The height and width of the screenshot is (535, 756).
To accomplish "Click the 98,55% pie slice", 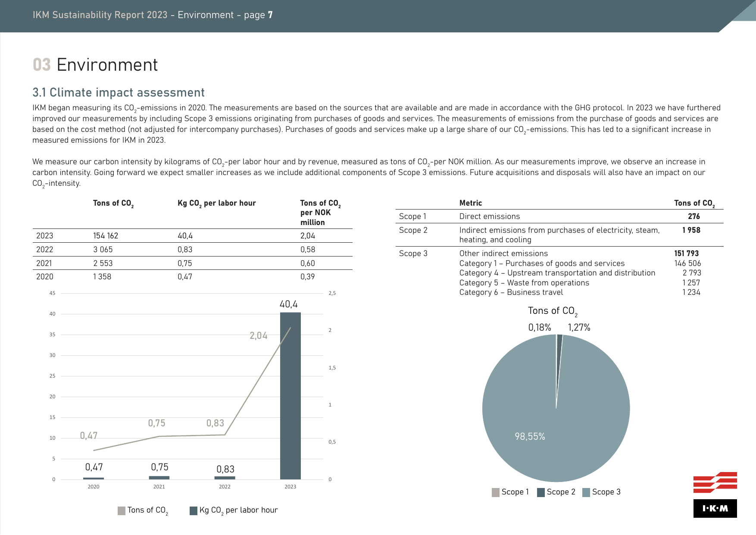I will 556,408.
